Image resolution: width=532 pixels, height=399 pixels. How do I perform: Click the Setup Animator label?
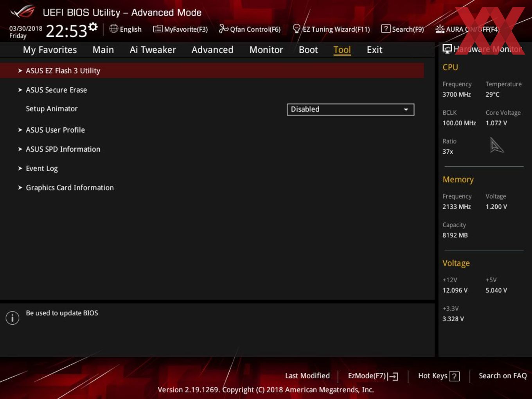coord(52,109)
